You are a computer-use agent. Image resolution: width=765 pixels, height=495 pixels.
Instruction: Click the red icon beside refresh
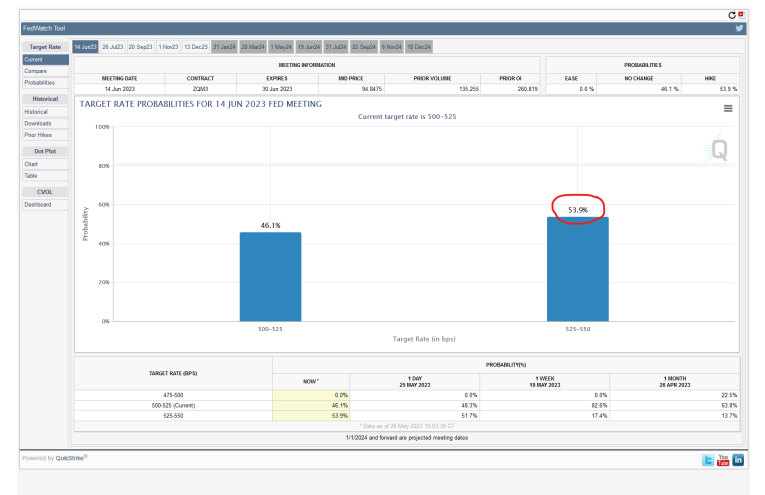(741, 13)
